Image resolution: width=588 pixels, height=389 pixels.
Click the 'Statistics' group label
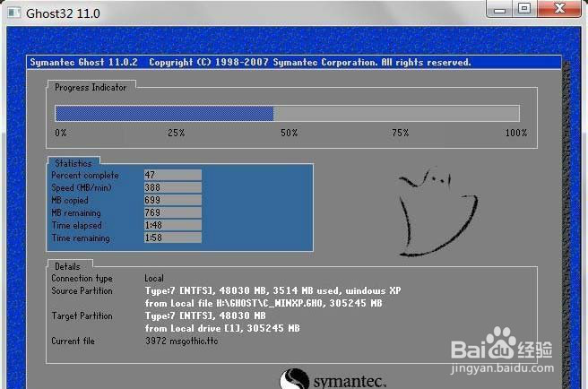point(73,163)
